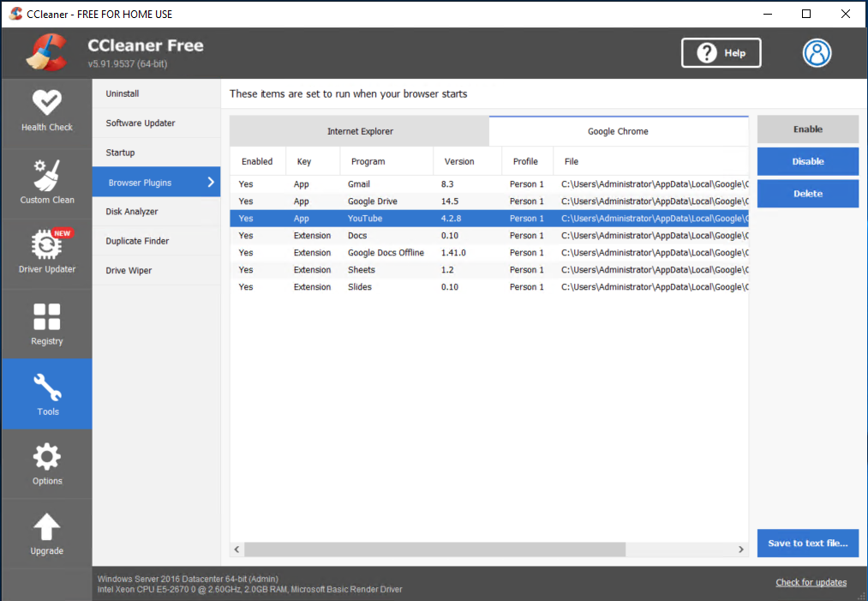Sort by the File column header
Image resolution: width=868 pixels, height=601 pixels.
pos(651,161)
